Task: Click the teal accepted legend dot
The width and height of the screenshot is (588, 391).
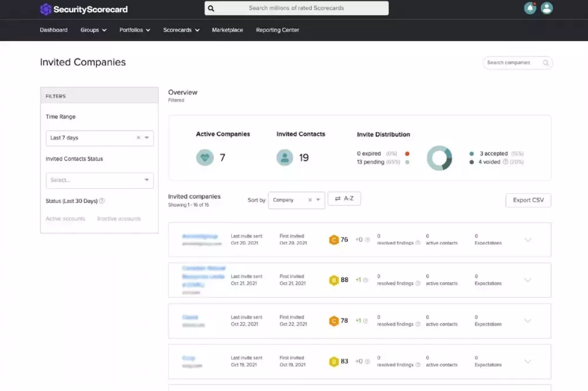Action: [472, 153]
